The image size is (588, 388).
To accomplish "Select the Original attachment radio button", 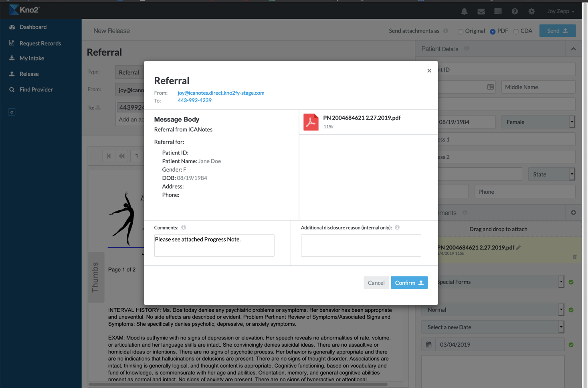I will (461, 31).
